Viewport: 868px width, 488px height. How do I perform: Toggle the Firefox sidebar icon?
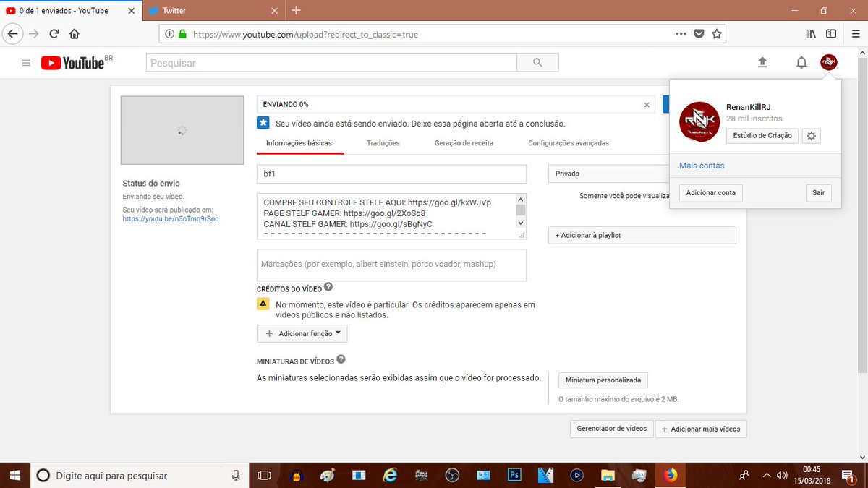831,34
